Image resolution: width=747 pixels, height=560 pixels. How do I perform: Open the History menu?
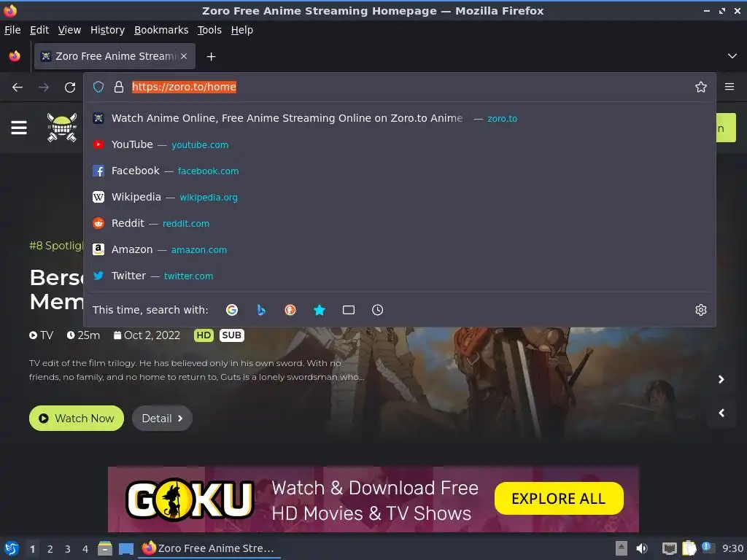[107, 30]
